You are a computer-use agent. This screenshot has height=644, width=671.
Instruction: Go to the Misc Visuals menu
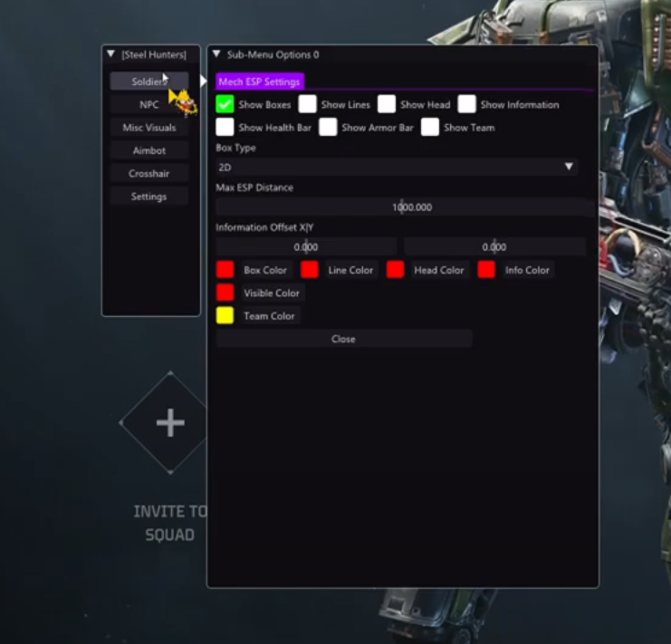click(149, 128)
